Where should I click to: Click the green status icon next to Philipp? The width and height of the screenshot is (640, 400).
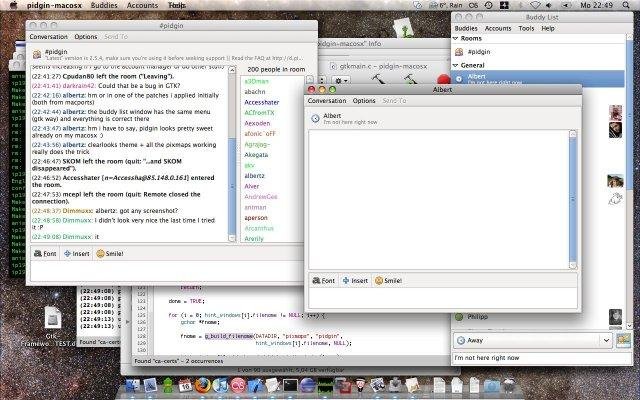(x=459, y=317)
